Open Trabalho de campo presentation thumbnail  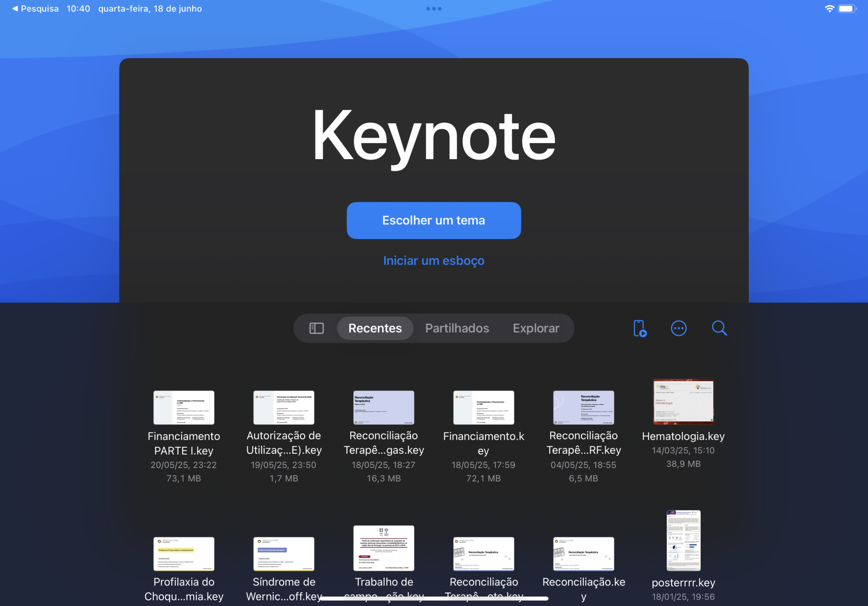pos(384,548)
